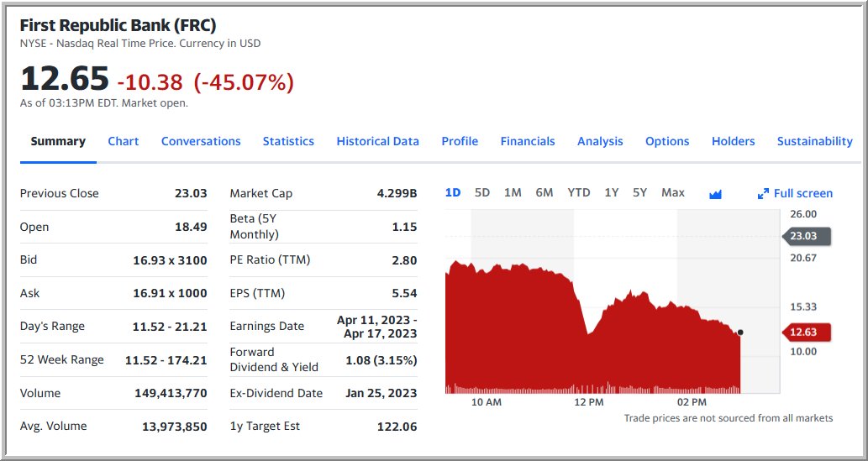Click the NYSE - Nasdaq Real Time Price line

[x=140, y=43]
